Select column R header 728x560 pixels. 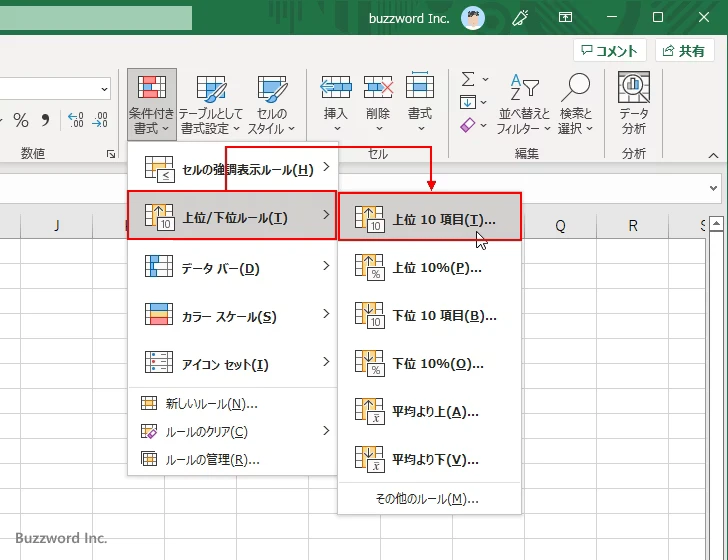point(633,226)
